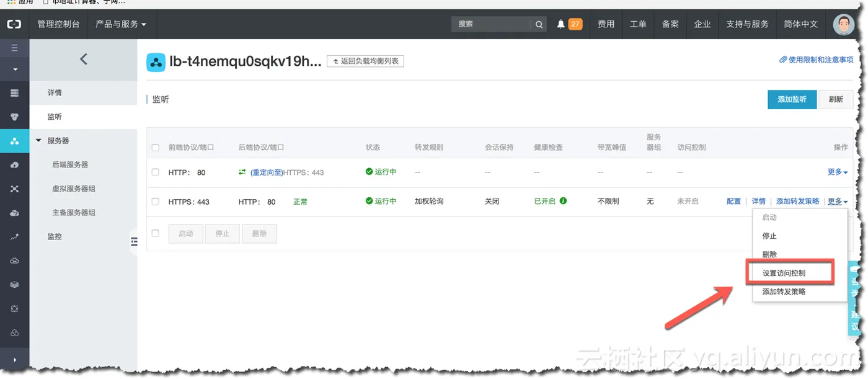Click 添加转发策略 link in HTTPS row
This screenshot has height=379, width=868.
(x=797, y=201)
